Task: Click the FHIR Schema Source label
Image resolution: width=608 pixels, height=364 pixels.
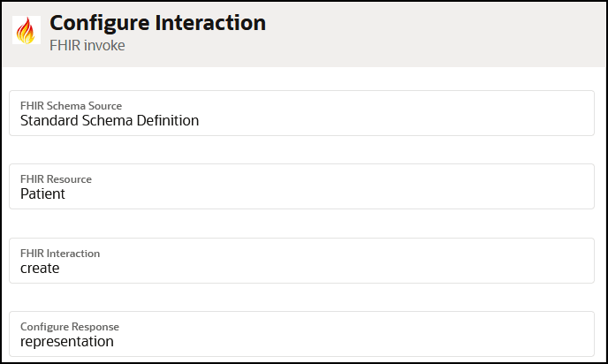Action: tap(71, 105)
